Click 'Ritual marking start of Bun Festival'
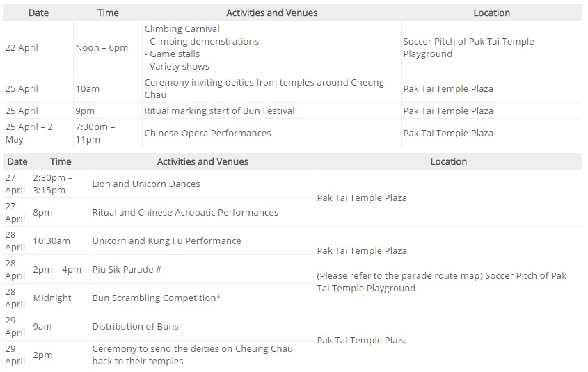 coord(219,111)
